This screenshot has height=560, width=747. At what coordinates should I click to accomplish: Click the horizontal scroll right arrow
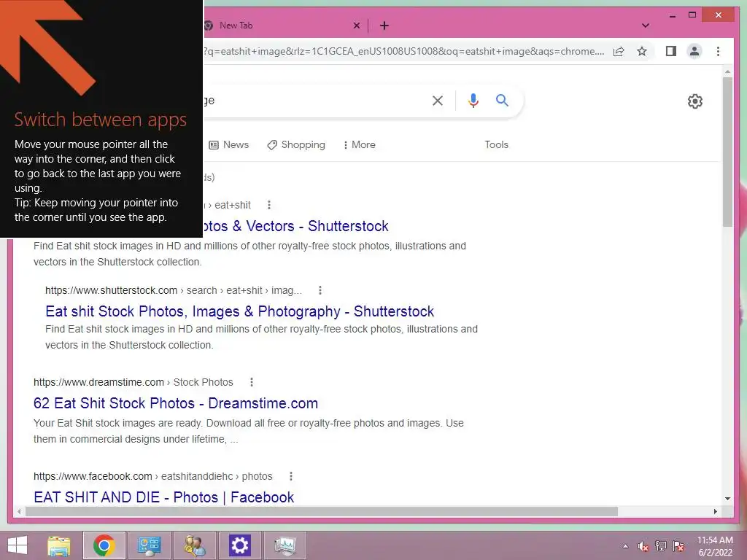tap(715, 511)
